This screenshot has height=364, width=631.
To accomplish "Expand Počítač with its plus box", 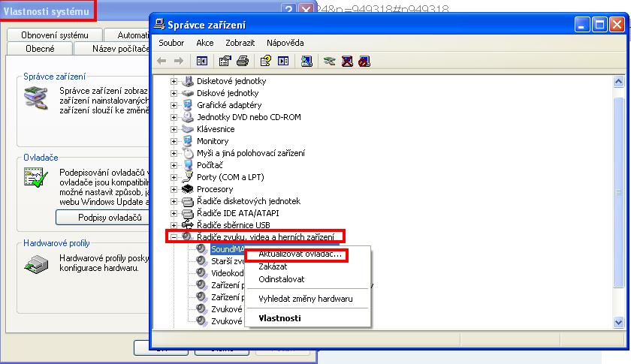I will pos(174,165).
